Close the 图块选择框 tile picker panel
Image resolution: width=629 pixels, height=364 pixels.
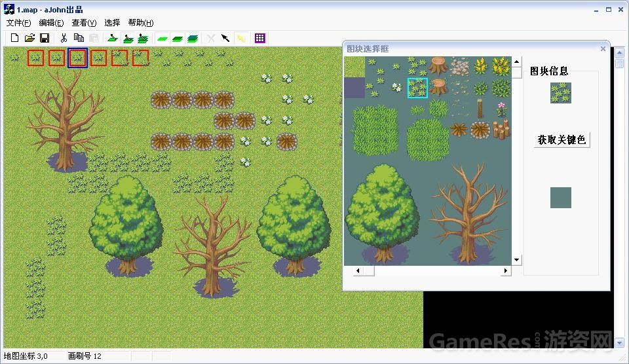point(603,48)
